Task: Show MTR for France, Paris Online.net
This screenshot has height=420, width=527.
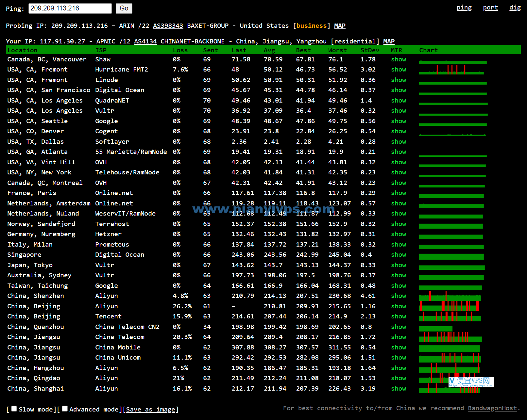Action: point(399,193)
